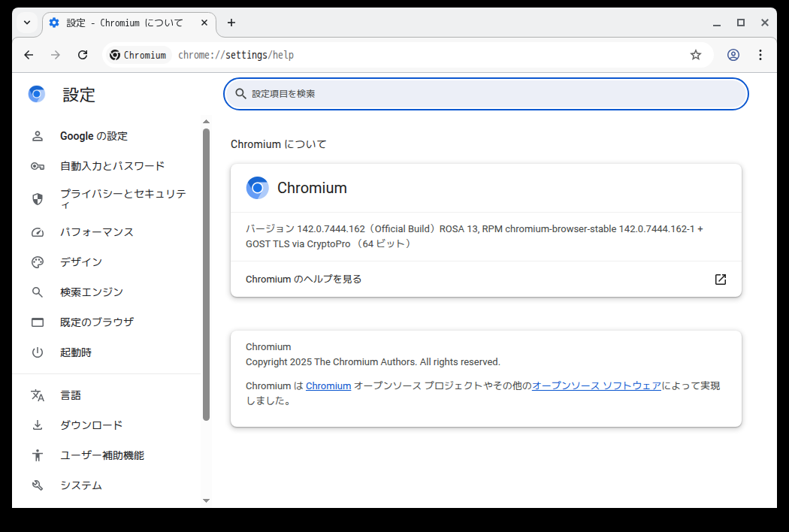Screen dimensions: 789x532
Task: Click the sidebar scrollbar up arrow
Action: pos(207,122)
